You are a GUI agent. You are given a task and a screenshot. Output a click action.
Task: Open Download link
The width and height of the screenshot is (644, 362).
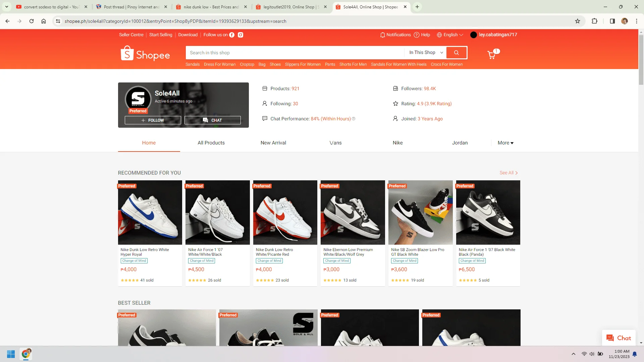point(188,35)
